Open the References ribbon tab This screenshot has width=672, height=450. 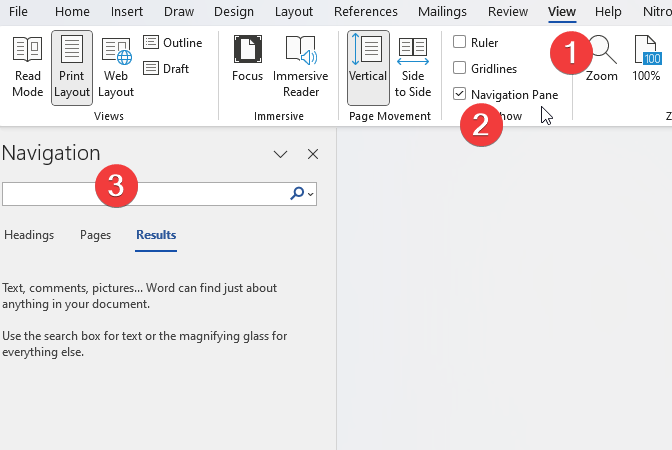pos(365,12)
